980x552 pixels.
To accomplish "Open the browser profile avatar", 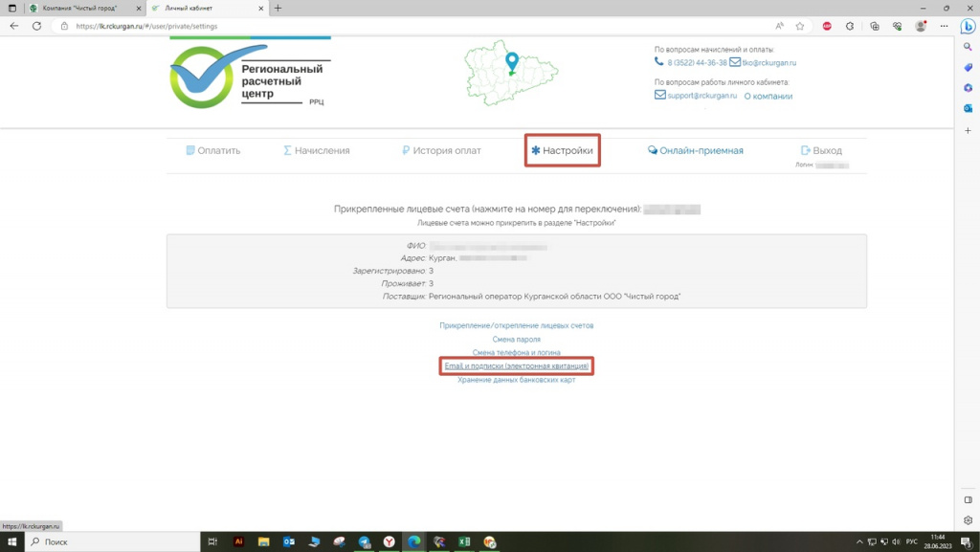I will [921, 26].
